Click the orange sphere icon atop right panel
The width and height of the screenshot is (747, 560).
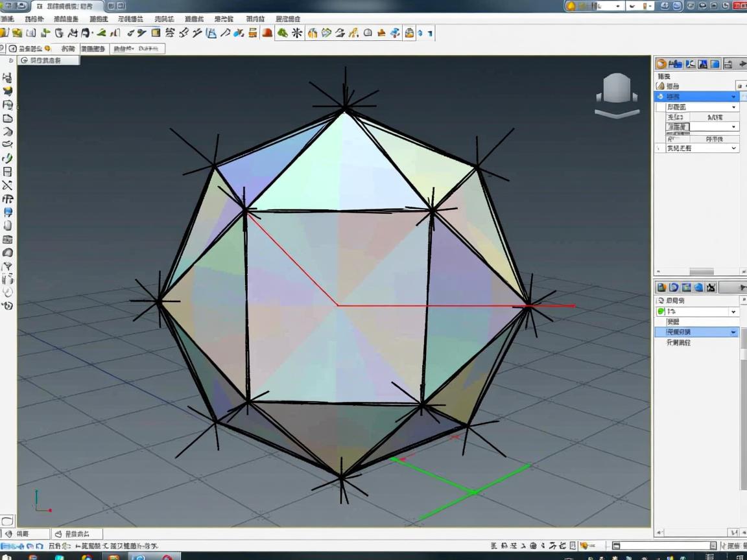[661, 64]
